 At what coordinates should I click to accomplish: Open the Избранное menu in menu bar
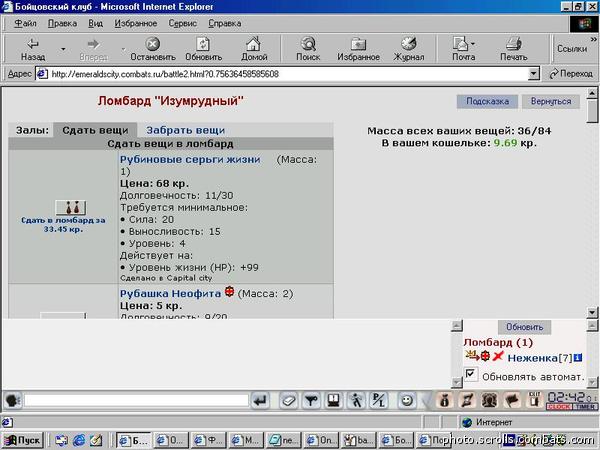click(x=135, y=23)
